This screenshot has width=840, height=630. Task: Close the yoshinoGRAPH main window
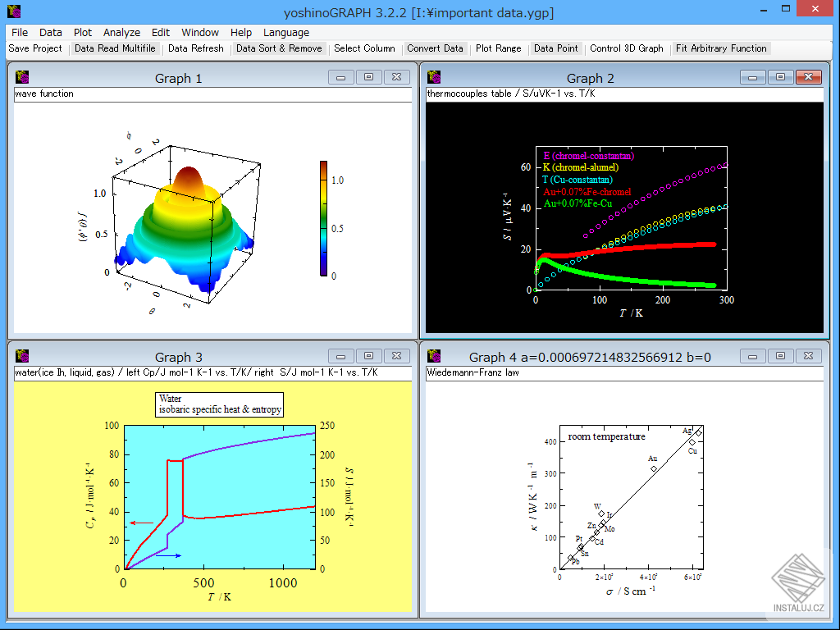[x=815, y=8]
